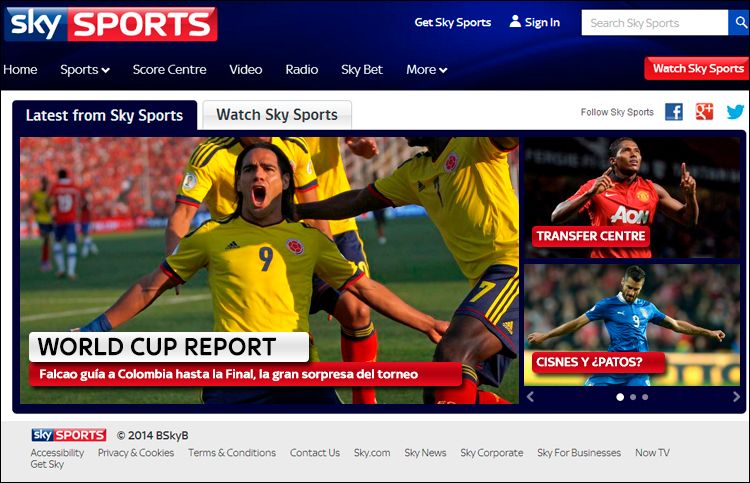Click in the Search Sky Sports field

coord(654,22)
